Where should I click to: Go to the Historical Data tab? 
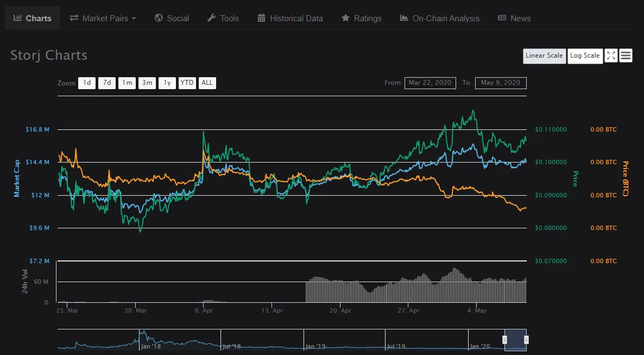pos(296,18)
